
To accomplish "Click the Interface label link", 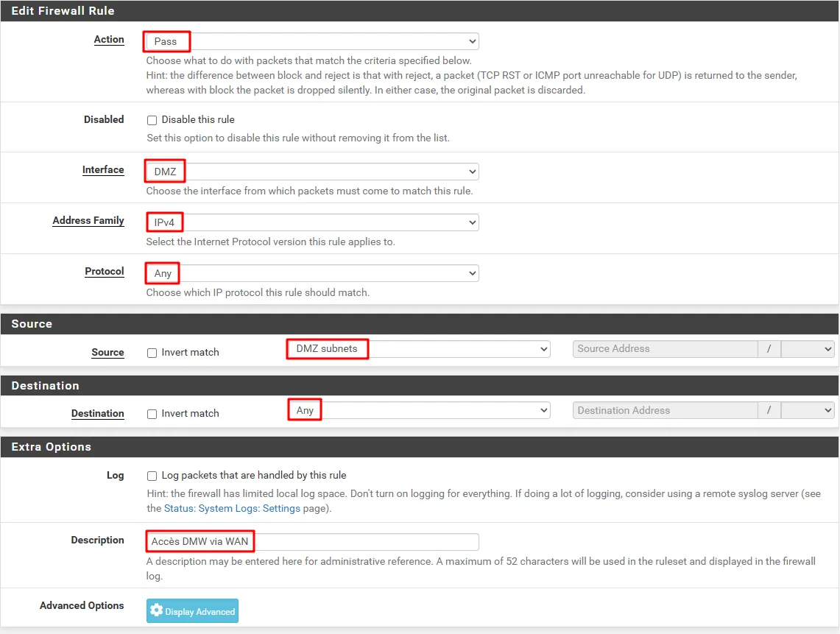I will tap(103, 169).
